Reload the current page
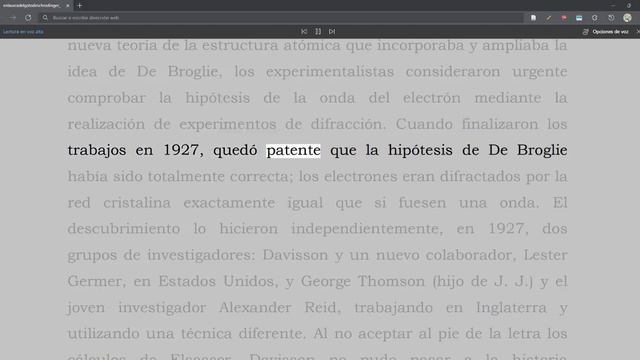The height and width of the screenshot is (360, 640). click(28, 18)
